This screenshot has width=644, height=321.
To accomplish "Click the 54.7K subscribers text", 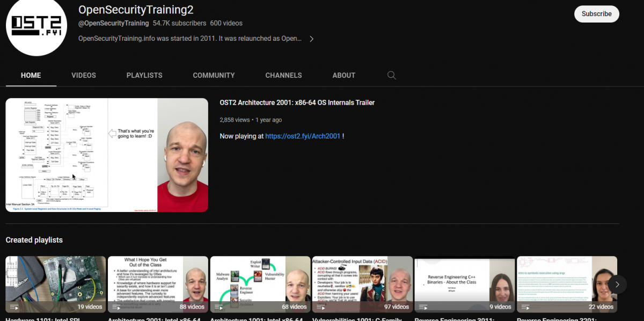I will tap(179, 24).
